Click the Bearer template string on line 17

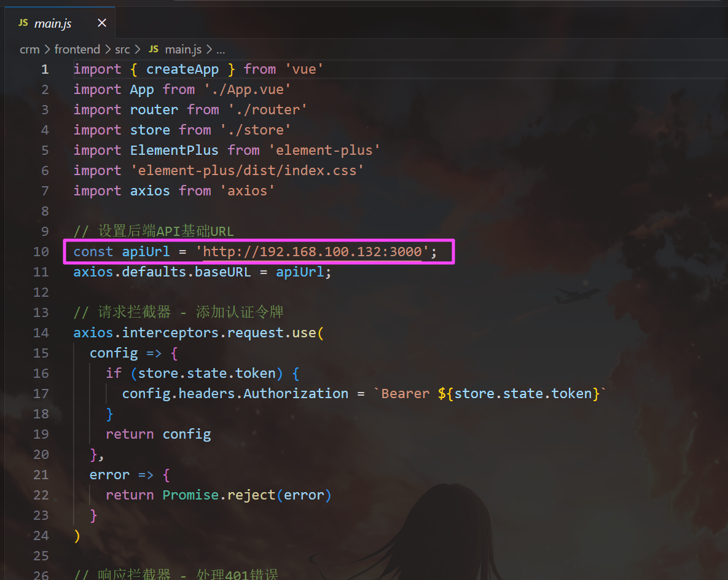pos(490,394)
